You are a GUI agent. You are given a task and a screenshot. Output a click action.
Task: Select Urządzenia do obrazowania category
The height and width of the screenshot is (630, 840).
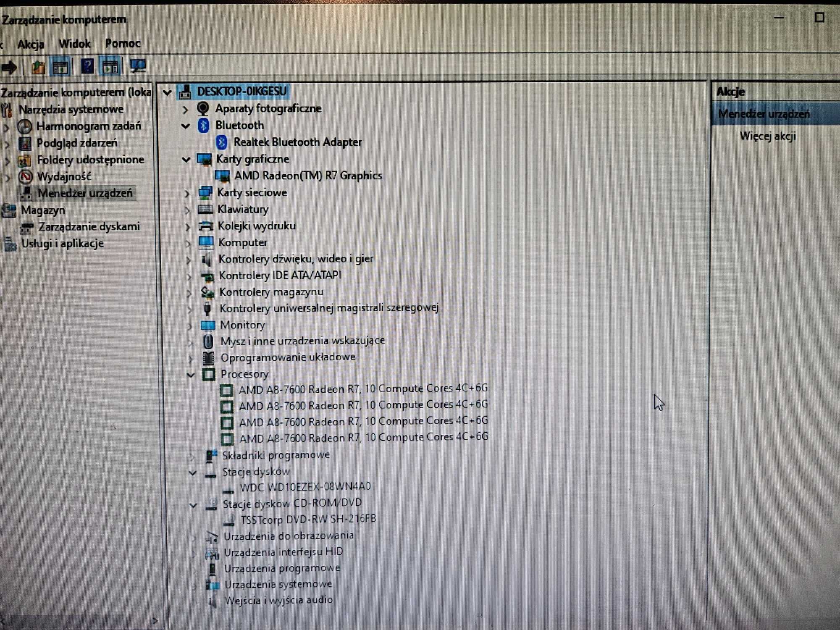[289, 536]
